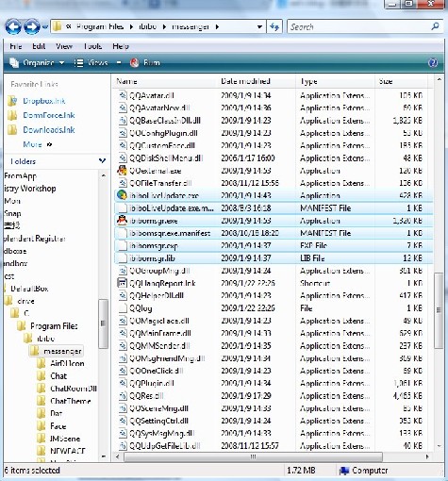Open the AirDIIcon folder in tree

[67, 364]
